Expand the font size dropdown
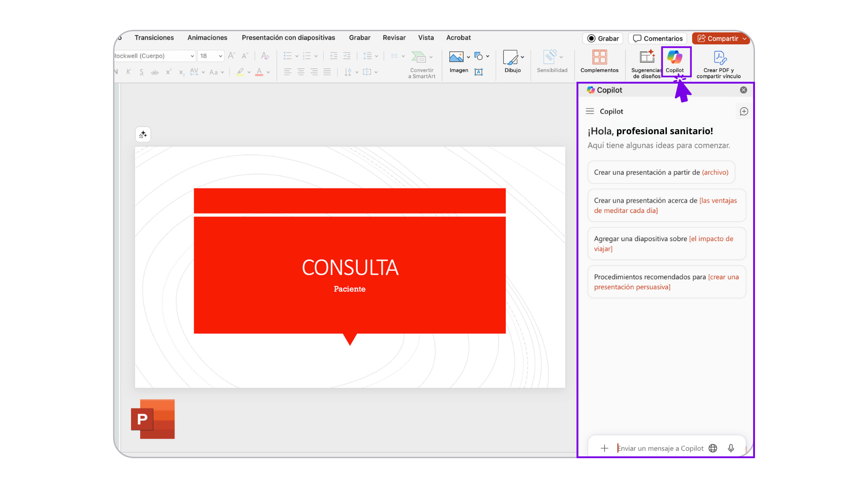The height and width of the screenshot is (488, 868). (x=220, y=56)
